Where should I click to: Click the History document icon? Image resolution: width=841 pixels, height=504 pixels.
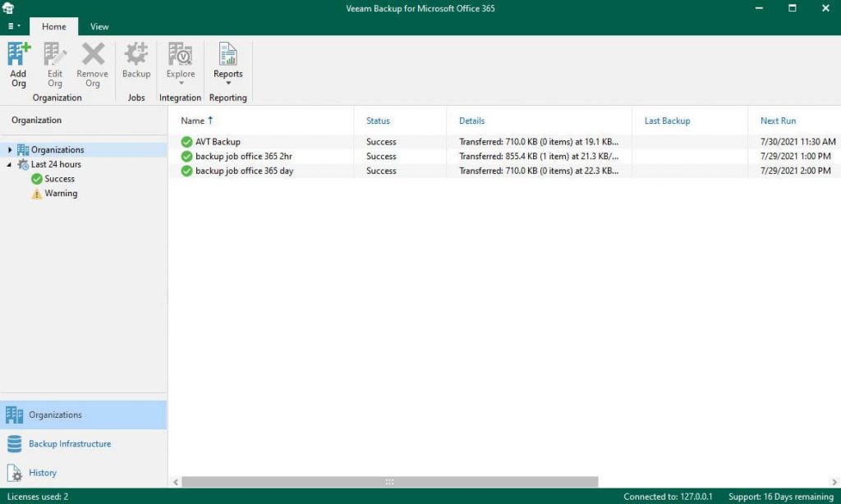pos(15,473)
